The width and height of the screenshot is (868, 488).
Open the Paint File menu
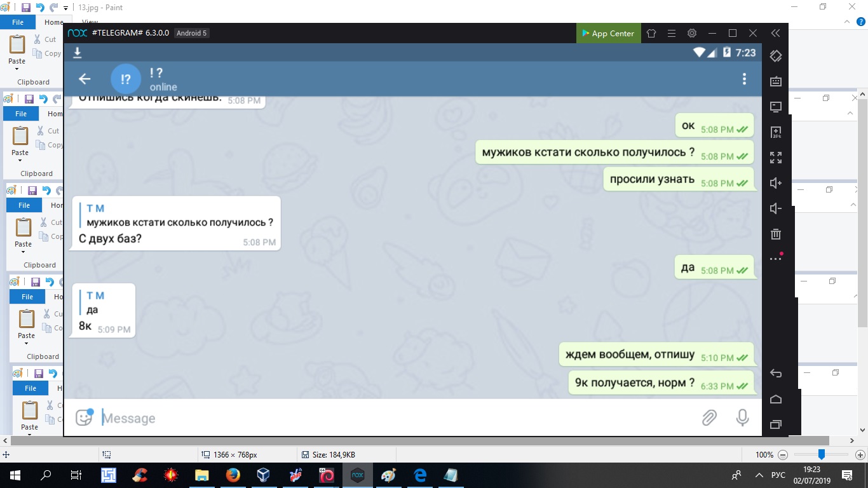(x=18, y=22)
